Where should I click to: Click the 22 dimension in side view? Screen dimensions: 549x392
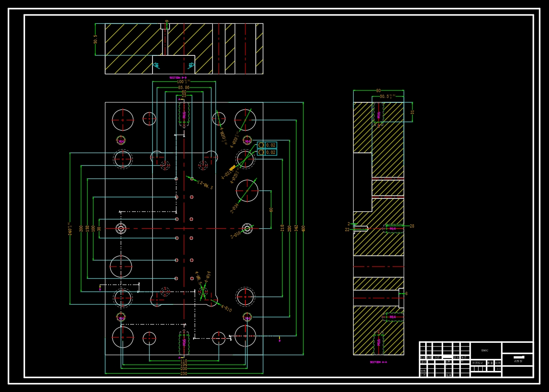[347, 230]
